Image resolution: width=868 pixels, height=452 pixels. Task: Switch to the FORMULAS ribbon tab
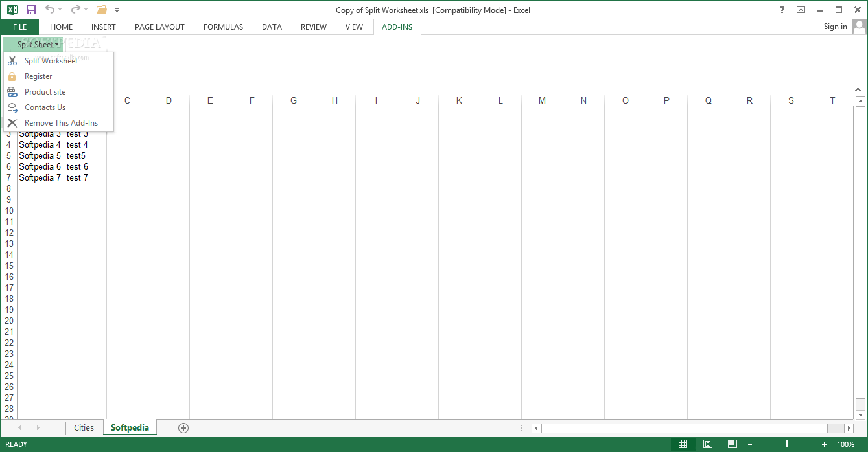[223, 27]
